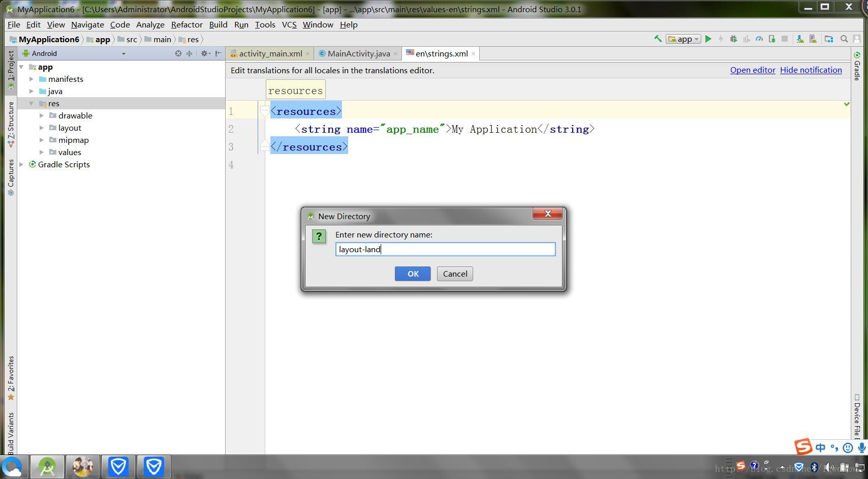This screenshot has width=868, height=479.
Task: Click the volume speaker tray icon
Action: (829, 467)
